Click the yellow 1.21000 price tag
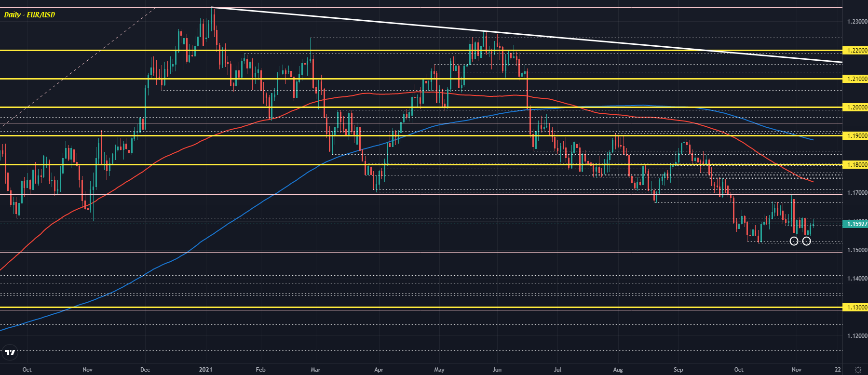This screenshot has width=868, height=375. 855,79
